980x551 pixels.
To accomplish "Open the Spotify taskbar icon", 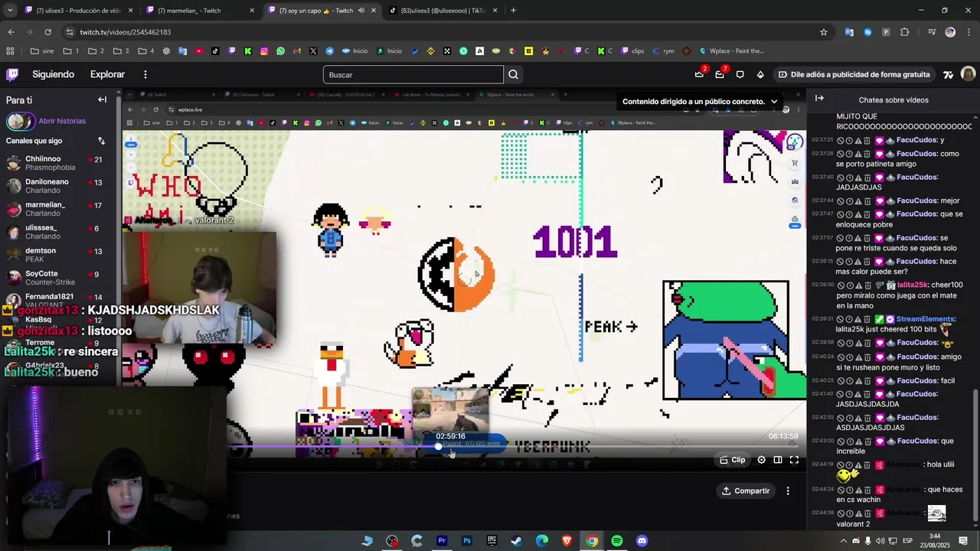I will point(617,541).
